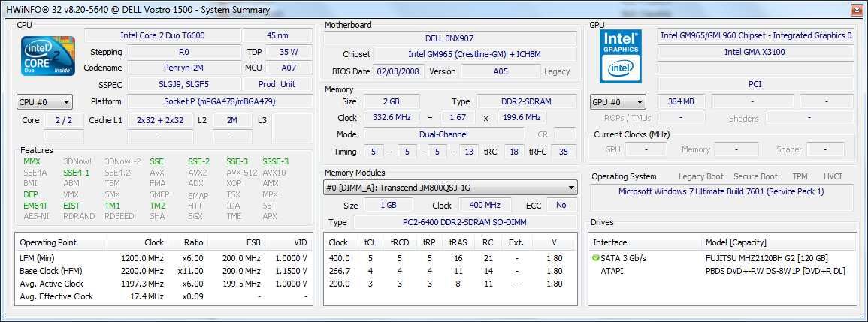Select the Base Clock (HFM) row

[163, 271]
